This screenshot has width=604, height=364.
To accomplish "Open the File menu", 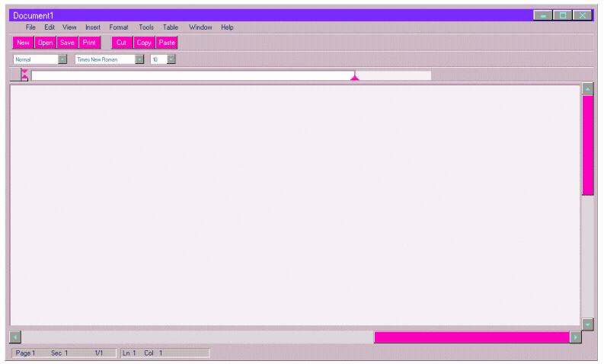I will coord(30,27).
